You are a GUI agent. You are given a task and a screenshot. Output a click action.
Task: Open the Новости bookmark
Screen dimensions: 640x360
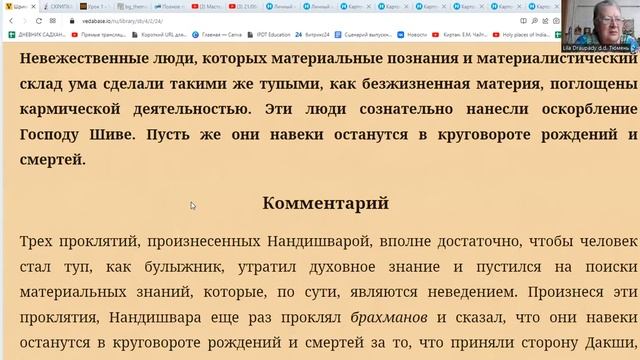coord(413,35)
